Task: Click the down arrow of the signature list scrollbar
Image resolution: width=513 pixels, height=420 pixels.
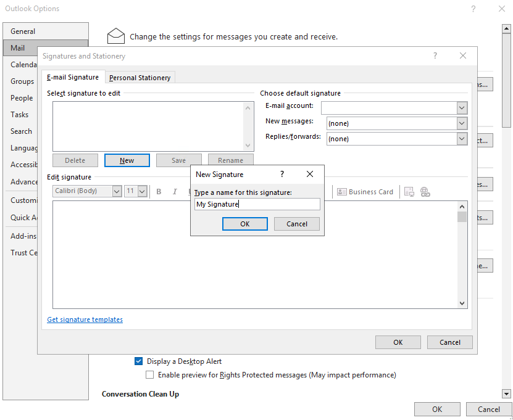Action: (248, 145)
